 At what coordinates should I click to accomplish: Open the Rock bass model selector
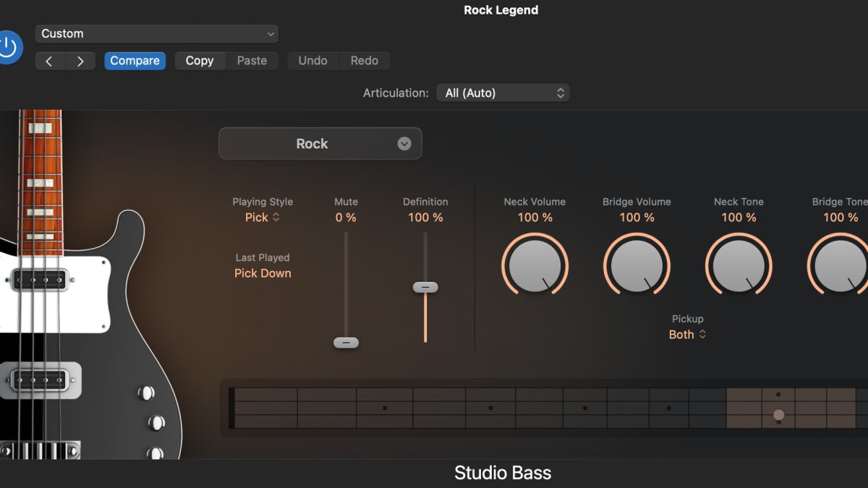click(x=320, y=144)
